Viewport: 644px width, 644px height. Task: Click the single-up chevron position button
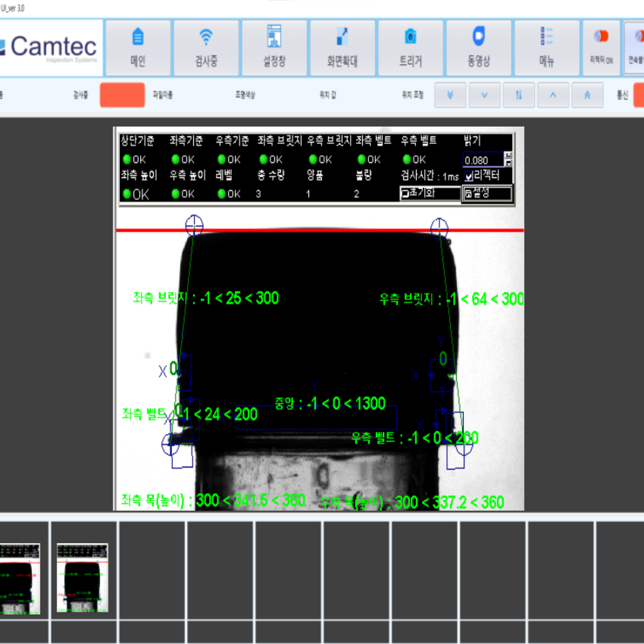click(x=553, y=95)
